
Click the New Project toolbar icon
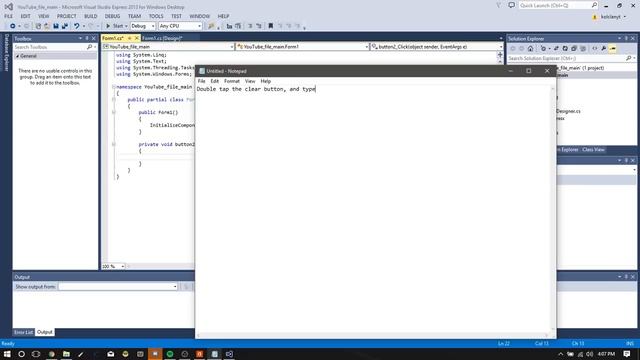38,26
